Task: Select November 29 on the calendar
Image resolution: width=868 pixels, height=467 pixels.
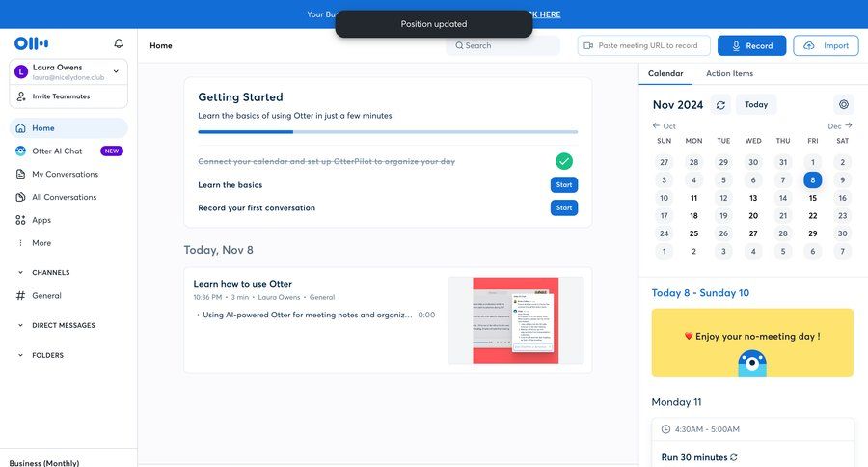Action: coord(813,233)
